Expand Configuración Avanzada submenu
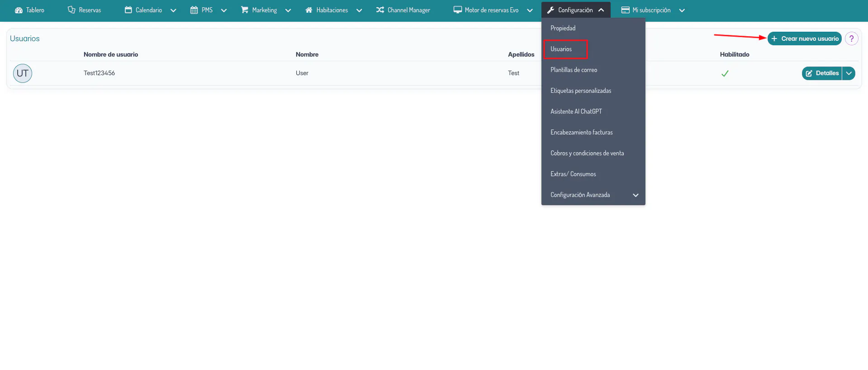 point(593,195)
